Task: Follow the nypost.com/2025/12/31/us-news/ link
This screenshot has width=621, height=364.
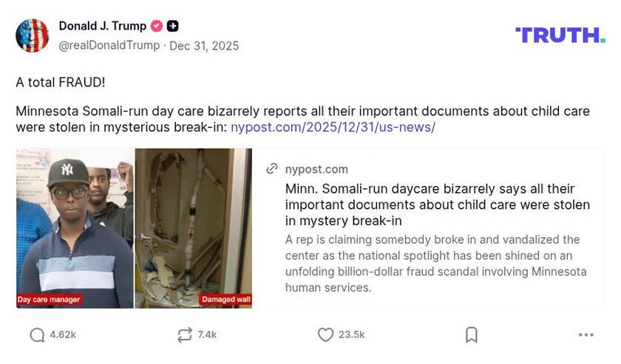Action: 333,127
